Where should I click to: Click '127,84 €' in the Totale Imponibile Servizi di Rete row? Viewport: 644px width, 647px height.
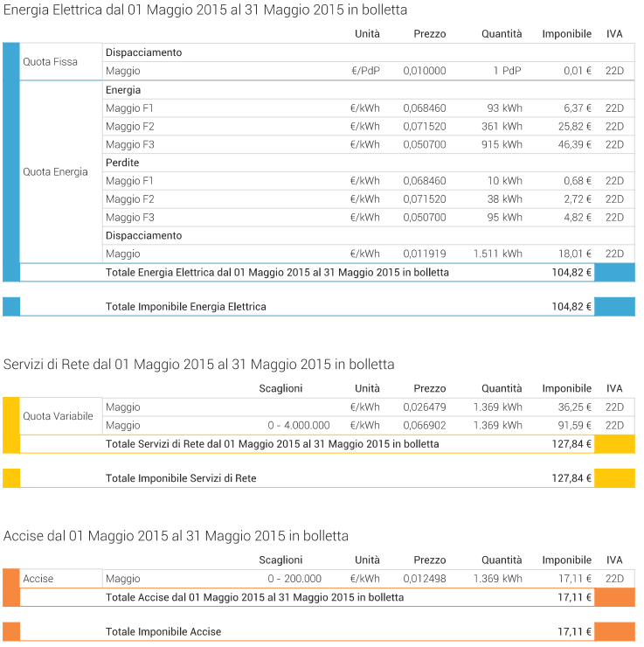click(x=571, y=478)
